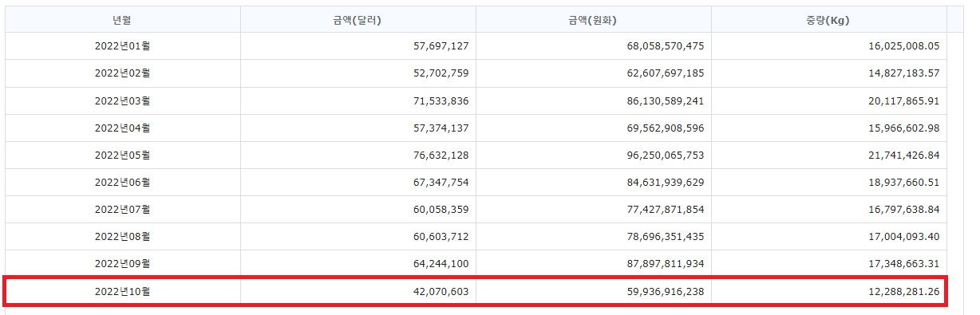Click dollar amount 71,533,836
This screenshot has height=315, width=980.
click(441, 100)
